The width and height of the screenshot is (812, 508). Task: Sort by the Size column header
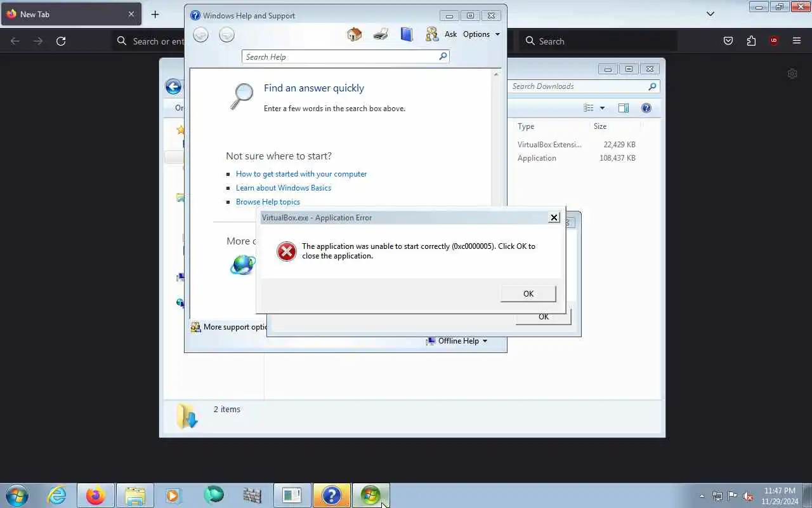[600, 126]
